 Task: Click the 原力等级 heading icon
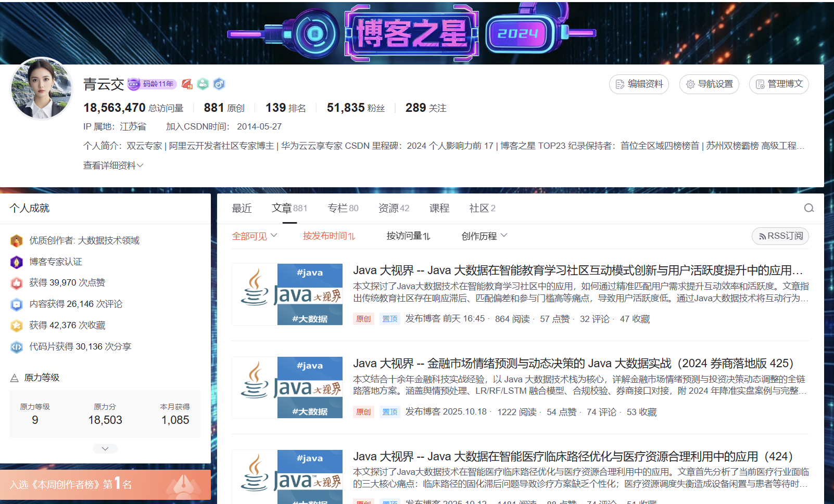15,378
